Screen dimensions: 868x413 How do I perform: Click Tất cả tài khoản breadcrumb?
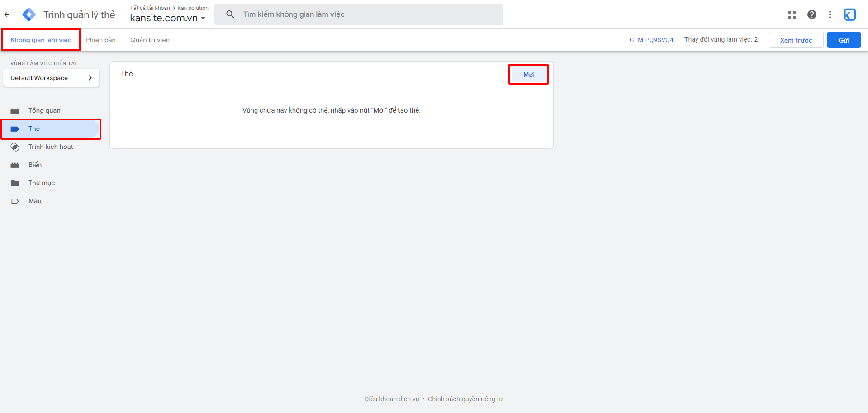pyautogui.click(x=150, y=8)
